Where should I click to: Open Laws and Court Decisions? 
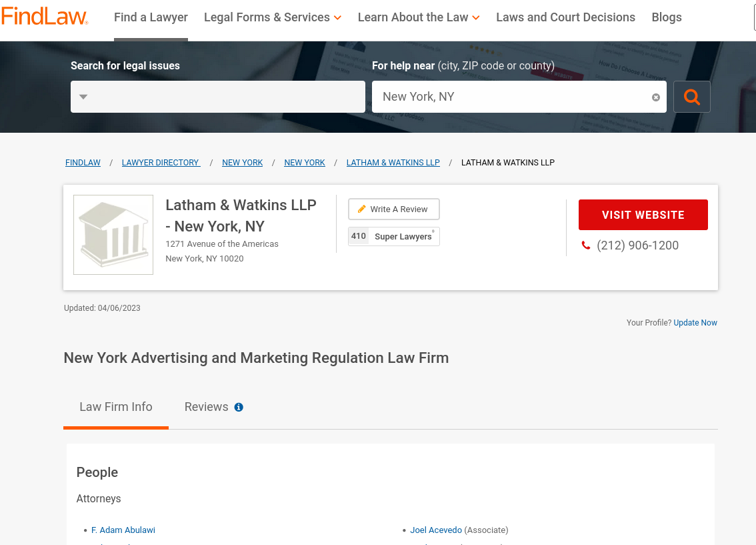pos(565,17)
